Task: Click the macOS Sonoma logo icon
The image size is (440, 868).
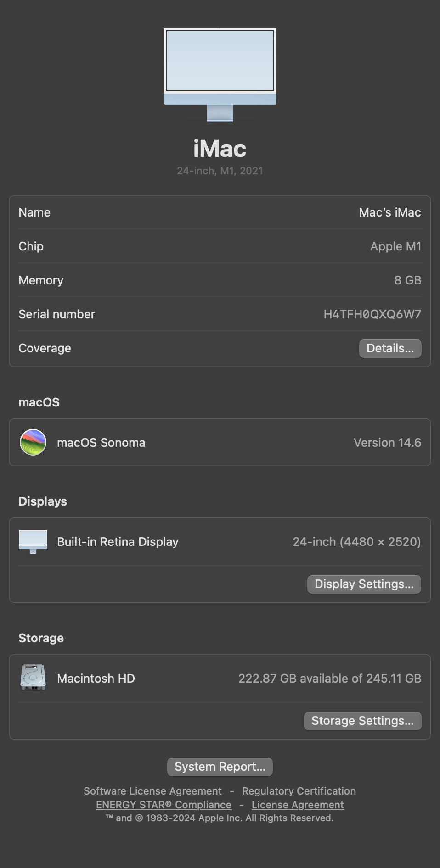Action: (33, 442)
